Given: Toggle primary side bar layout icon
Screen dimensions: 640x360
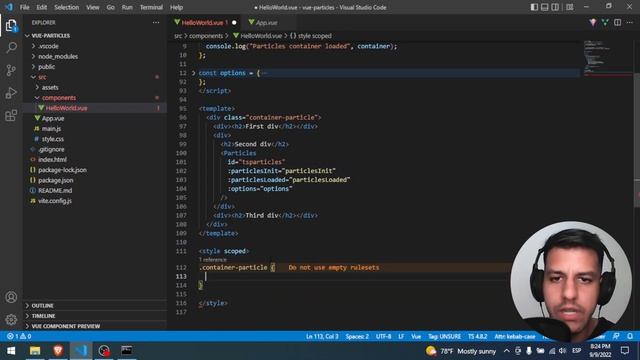Looking at the screenshot, I should pyautogui.click(x=534, y=7).
